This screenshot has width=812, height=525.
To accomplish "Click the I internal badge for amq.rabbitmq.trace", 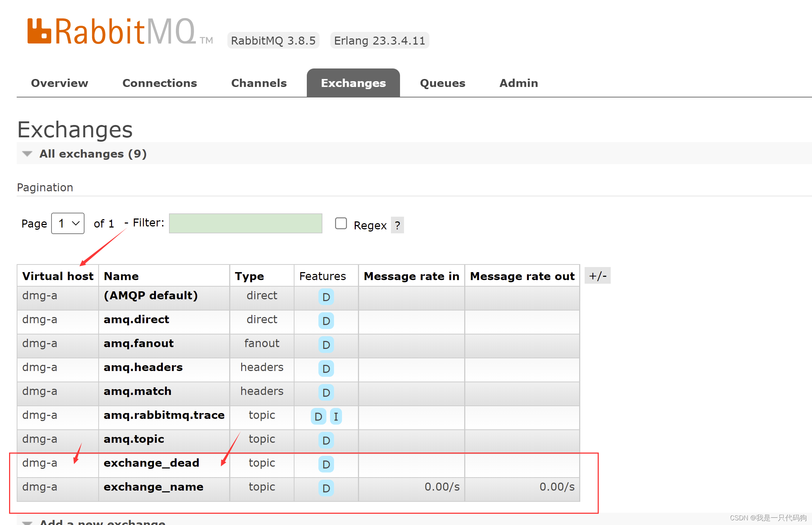I will pos(336,416).
